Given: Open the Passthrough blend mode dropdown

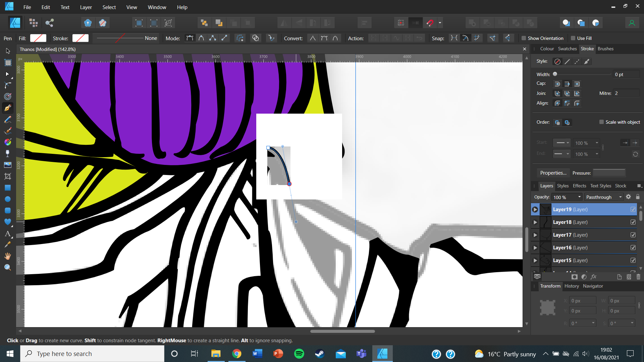Looking at the screenshot, I should [x=604, y=197].
